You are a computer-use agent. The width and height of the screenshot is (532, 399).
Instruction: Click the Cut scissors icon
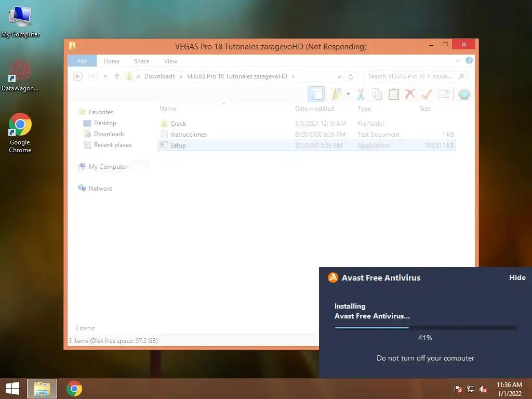point(361,94)
